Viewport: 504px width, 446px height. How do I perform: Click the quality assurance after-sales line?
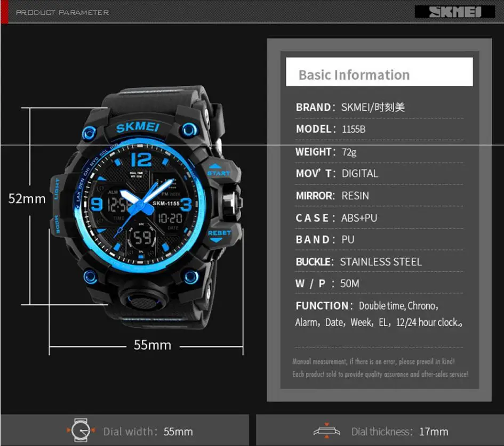click(380, 374)
